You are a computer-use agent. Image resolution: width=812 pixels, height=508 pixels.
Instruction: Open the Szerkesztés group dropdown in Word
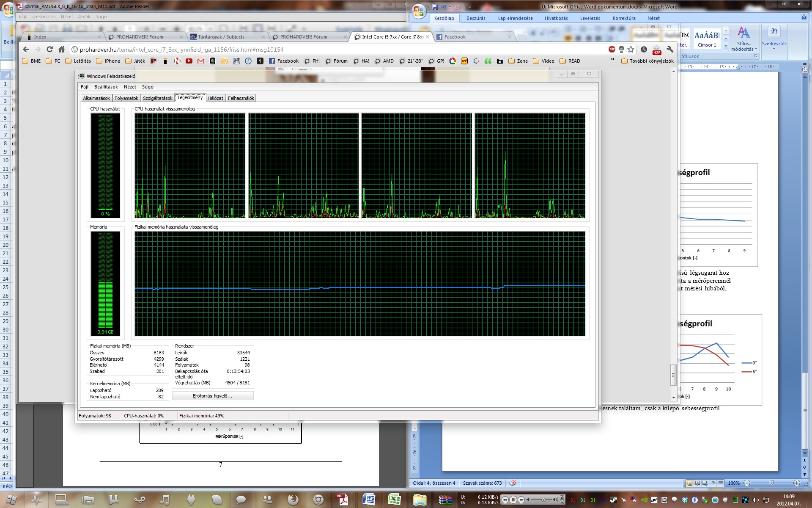click(774, 39)
